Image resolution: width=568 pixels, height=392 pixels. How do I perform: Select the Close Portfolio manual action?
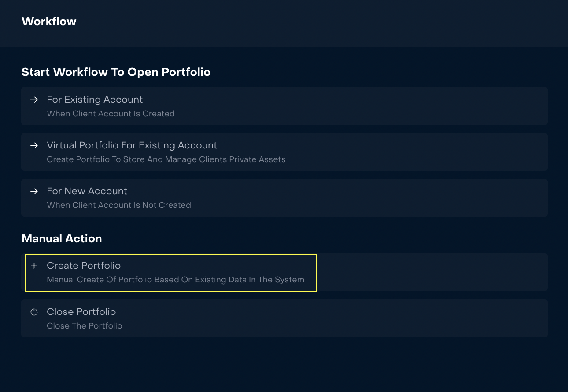[x=284, y=318]
